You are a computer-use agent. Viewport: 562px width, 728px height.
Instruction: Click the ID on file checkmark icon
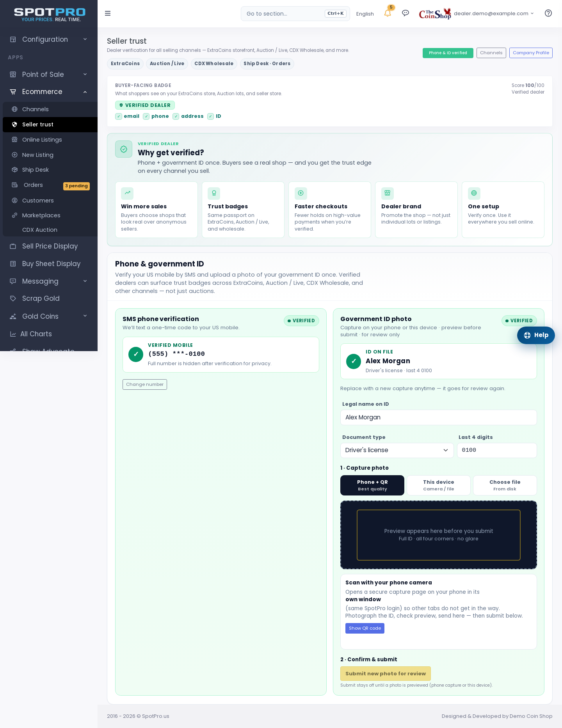tap(354, 361)
